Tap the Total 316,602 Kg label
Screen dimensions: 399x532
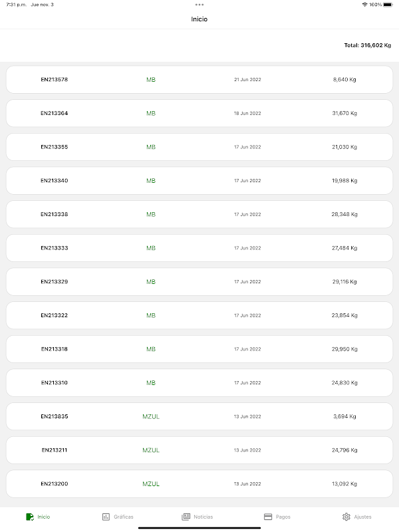point(367,45)
